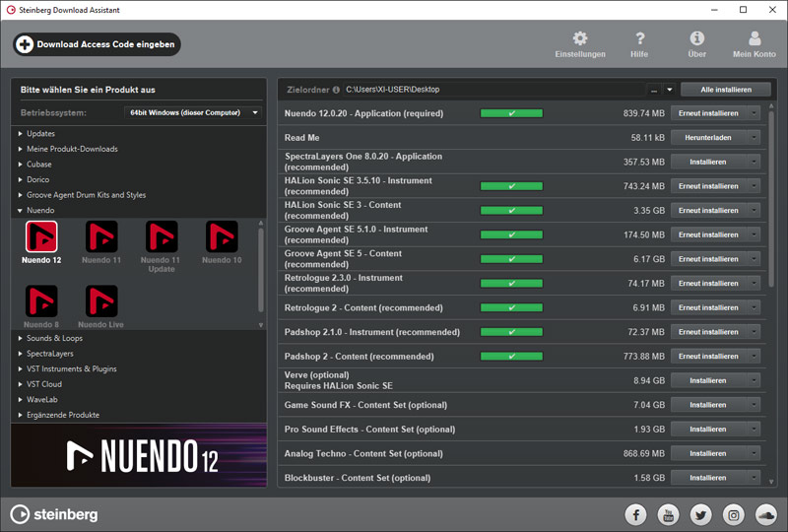Open Steinberg's SoundCloud icon
Viewport: 788px width, 532px height.
pos(766,514)
